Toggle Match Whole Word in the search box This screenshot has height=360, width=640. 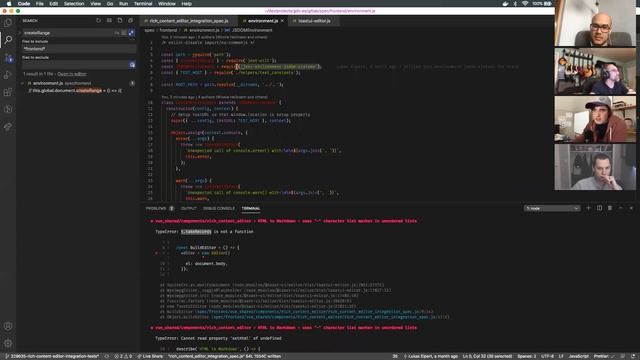(x=124, y=33)
